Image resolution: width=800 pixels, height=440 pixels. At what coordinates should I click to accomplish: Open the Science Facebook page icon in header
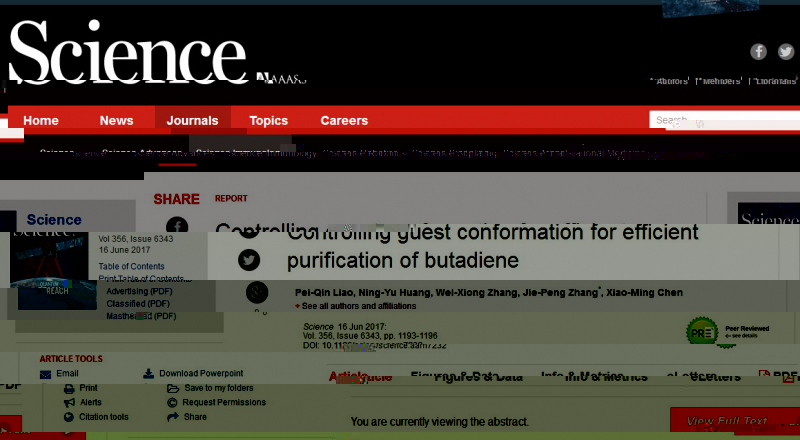click(x=758, y=52)
